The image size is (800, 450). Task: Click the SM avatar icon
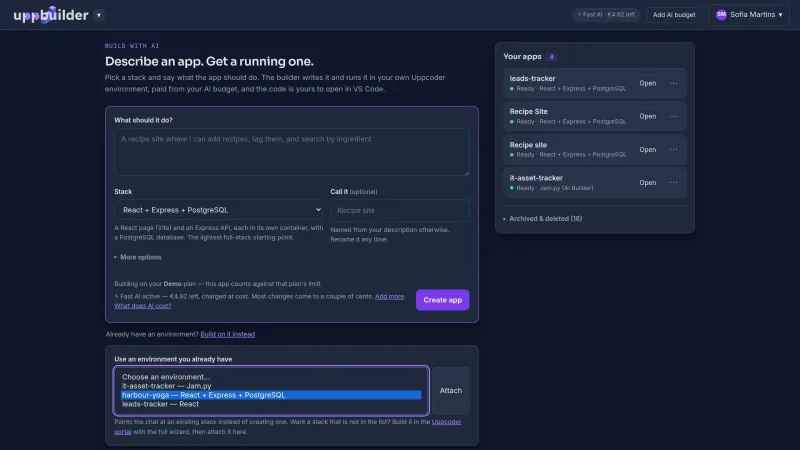click(721, 15)
